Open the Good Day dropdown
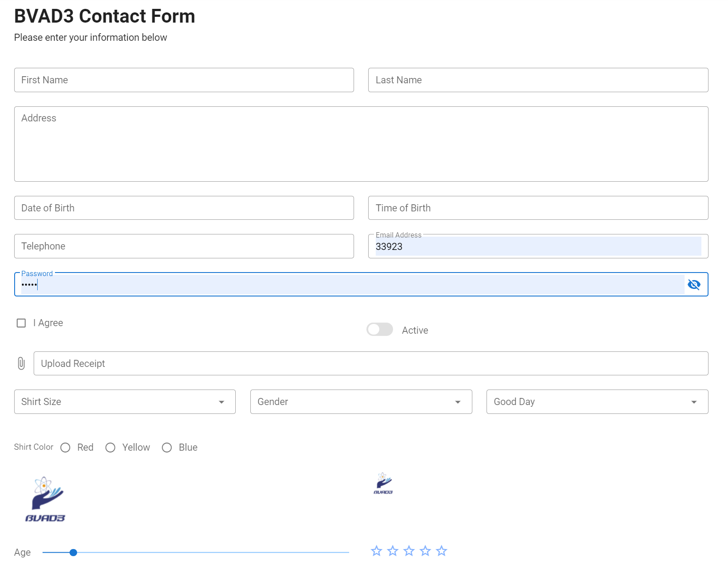728x569 pixels. (597, 402)
